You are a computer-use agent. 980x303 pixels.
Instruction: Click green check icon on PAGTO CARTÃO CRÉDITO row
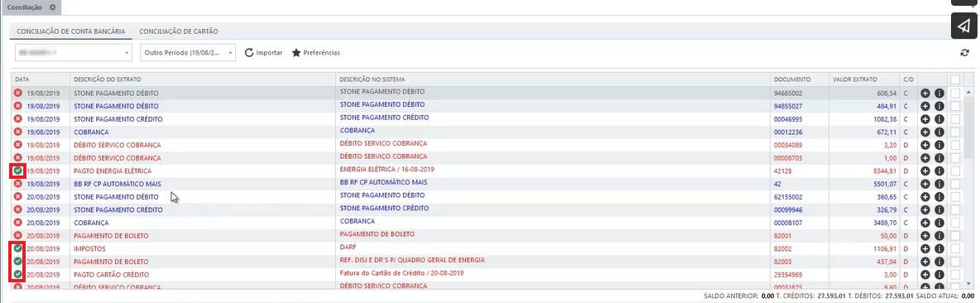18,274
